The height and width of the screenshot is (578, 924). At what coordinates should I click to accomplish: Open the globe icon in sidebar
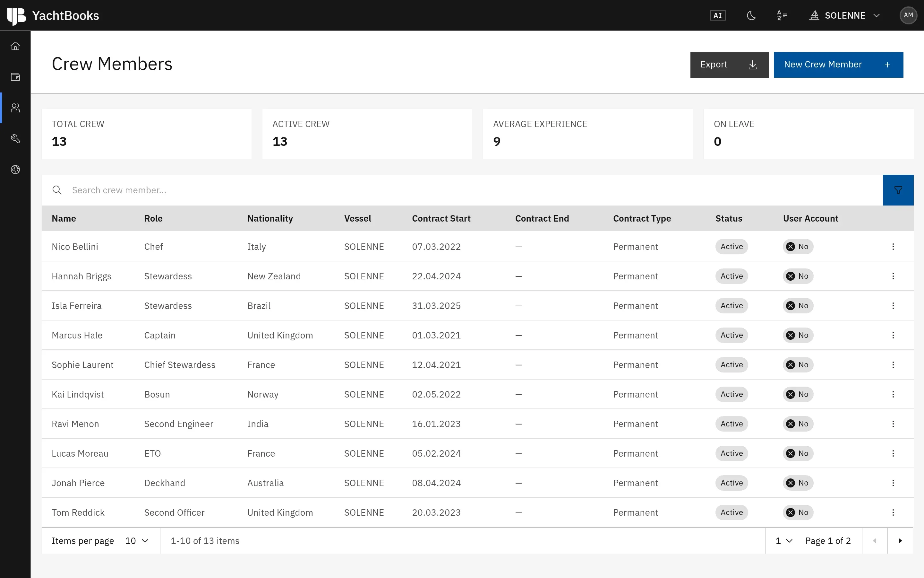15,170
